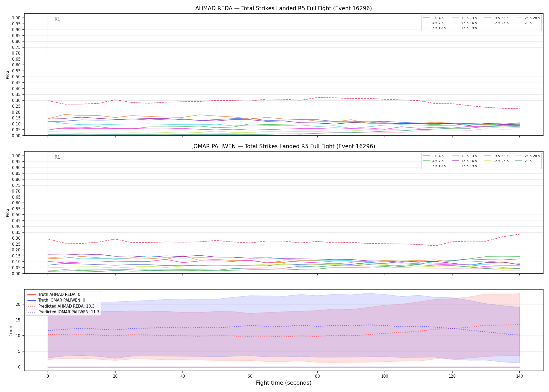
Task: Select 28.5+ legend entry in JOMAR PALIWEN chart
Action: 525,161
